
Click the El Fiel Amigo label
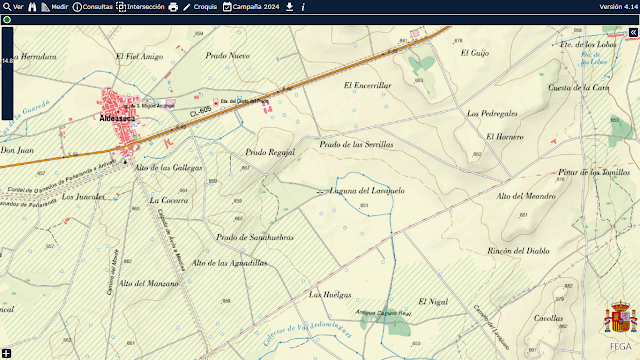[139, 56]
